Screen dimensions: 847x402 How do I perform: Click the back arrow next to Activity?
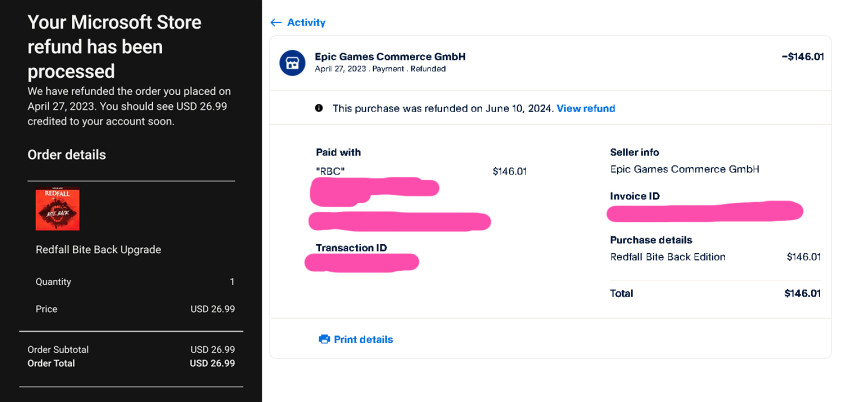[x=275, y=23]
